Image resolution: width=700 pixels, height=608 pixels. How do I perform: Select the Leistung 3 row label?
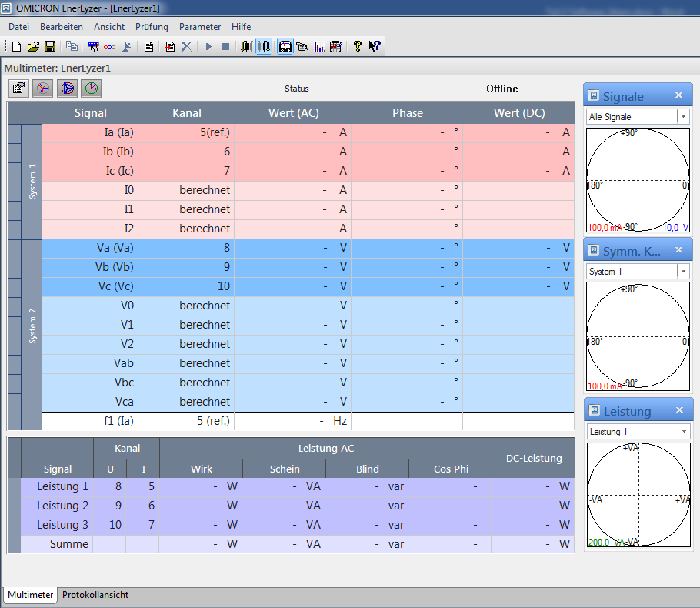point(57,524)
